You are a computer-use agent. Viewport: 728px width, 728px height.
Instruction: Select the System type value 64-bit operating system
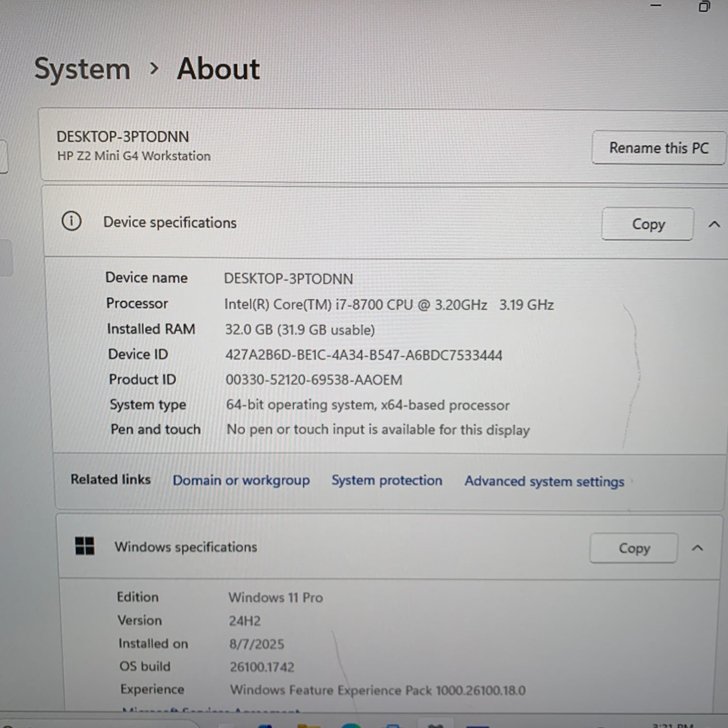coord(368,405)
